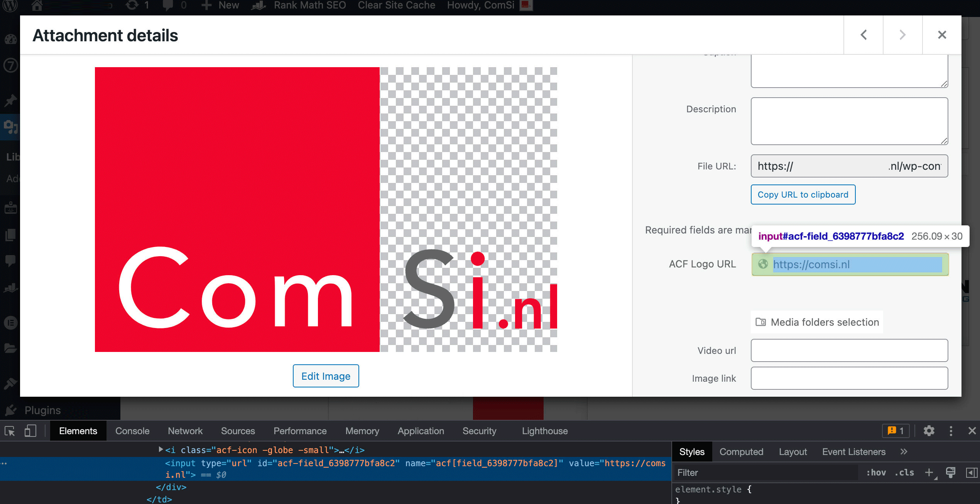Toggle the device toolbar in DevTools
Screen dimensions: 980x504
click(30, 431)
